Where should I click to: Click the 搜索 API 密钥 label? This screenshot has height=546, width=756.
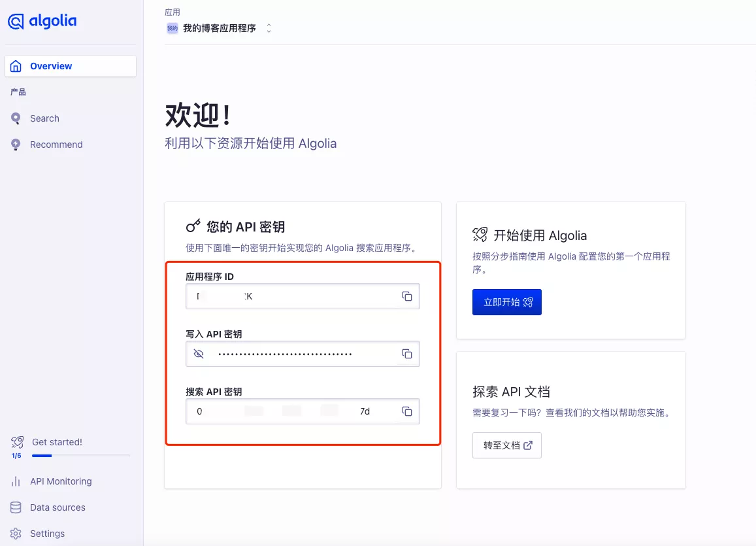coord(214,392)
